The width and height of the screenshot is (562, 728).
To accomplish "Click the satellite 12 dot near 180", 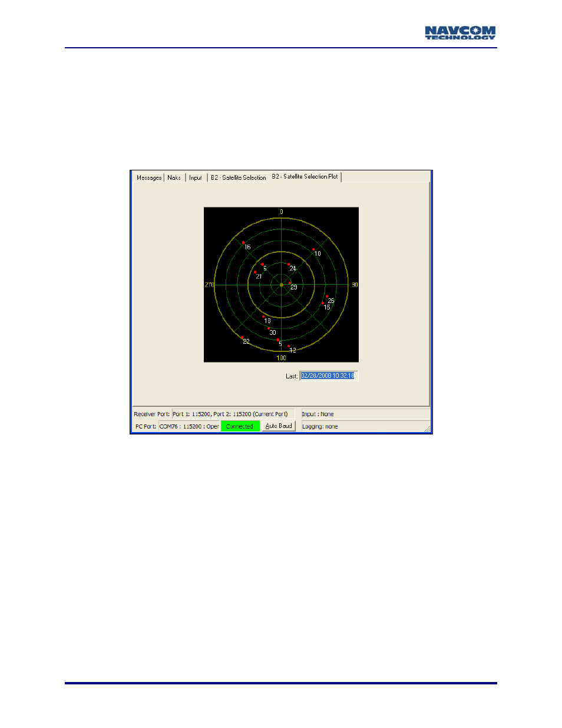I will (289, 346).
